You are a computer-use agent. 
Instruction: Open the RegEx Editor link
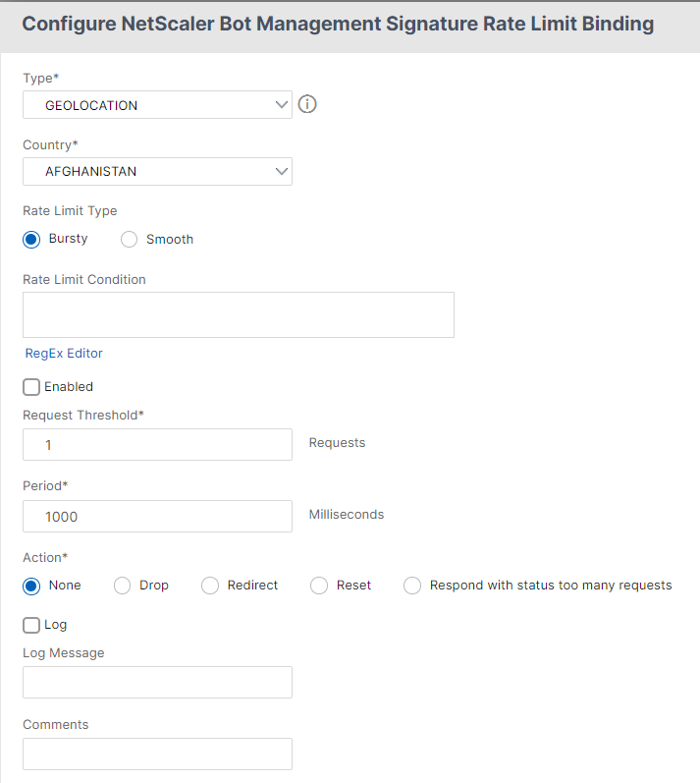coord(64,353)
